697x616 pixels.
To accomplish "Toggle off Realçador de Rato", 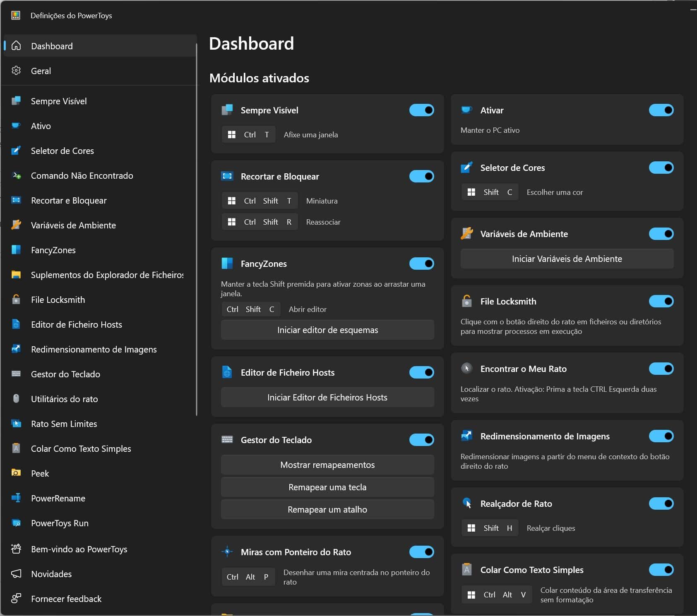I will click(661, 503).
